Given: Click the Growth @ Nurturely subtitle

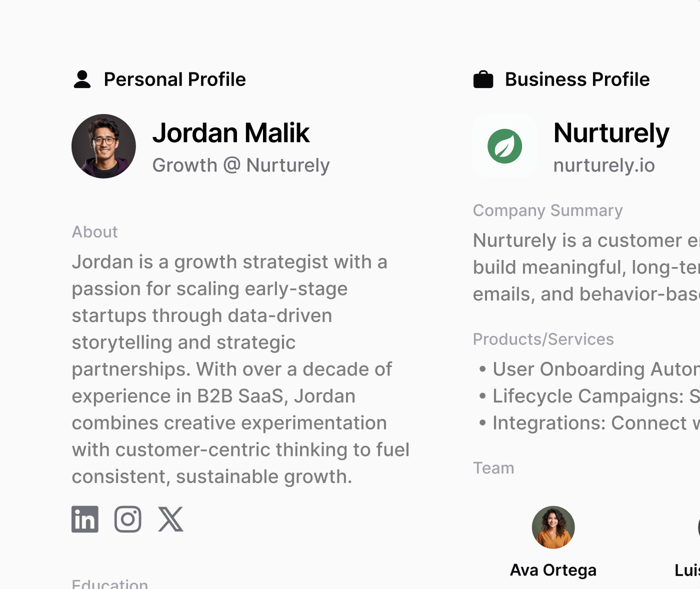Looking at the screenshot, I should [241, 165].
